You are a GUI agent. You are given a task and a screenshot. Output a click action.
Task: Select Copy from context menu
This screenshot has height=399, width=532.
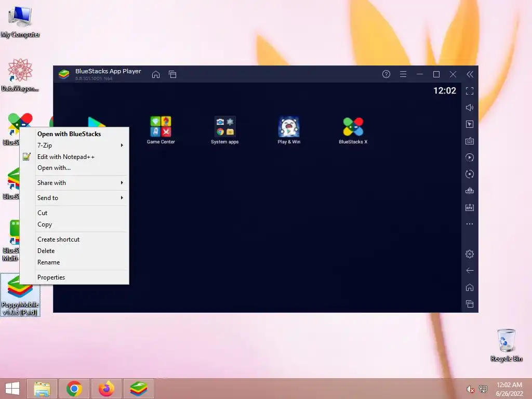click(75, 224)
